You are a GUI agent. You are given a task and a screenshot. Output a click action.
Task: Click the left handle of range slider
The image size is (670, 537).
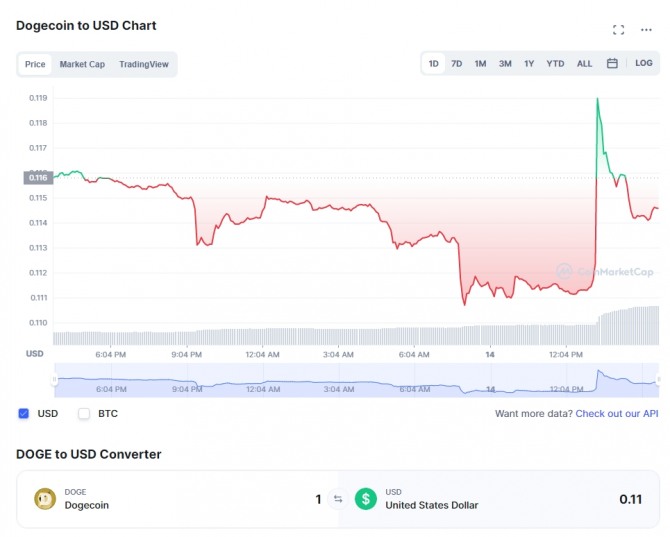[x=54, y=379]
